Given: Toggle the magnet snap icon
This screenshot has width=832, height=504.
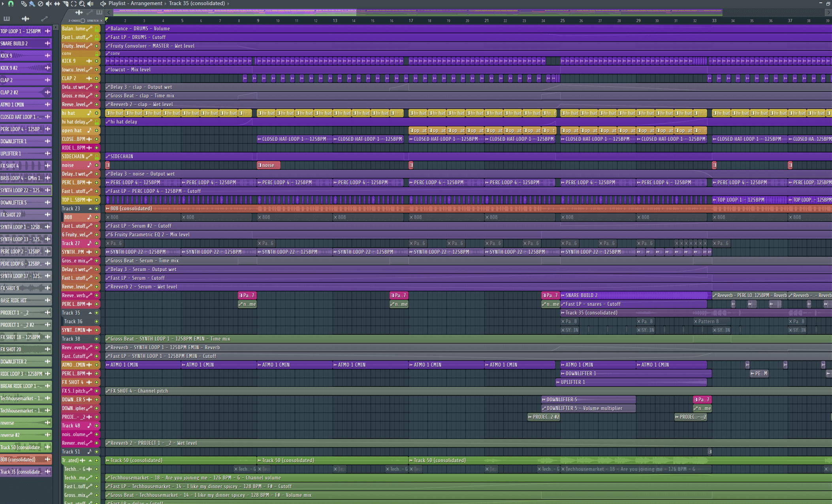Looking at the screenshot, I should tap(11, 4).
